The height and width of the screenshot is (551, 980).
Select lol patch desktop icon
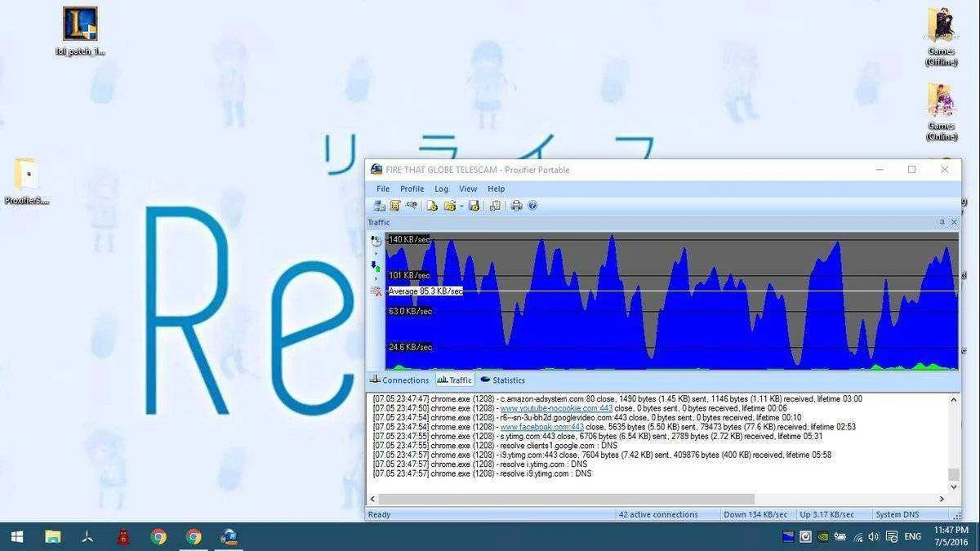(80, 32)
